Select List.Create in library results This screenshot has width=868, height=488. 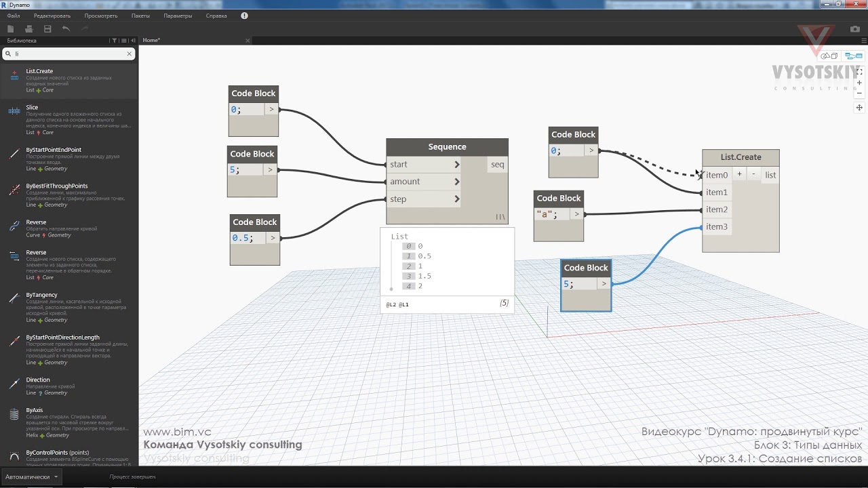pyautogui.click(x=68, y=80)
